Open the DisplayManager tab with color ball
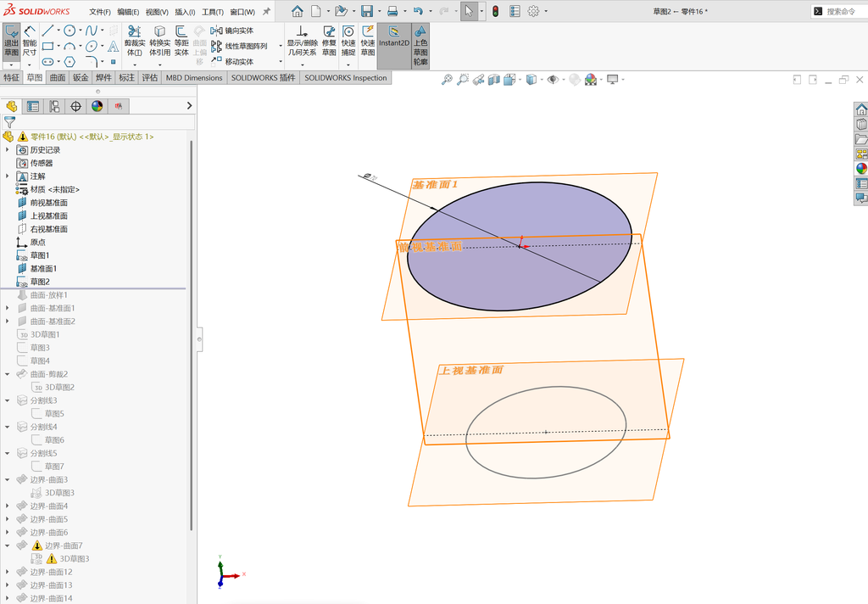 (97, 106)
